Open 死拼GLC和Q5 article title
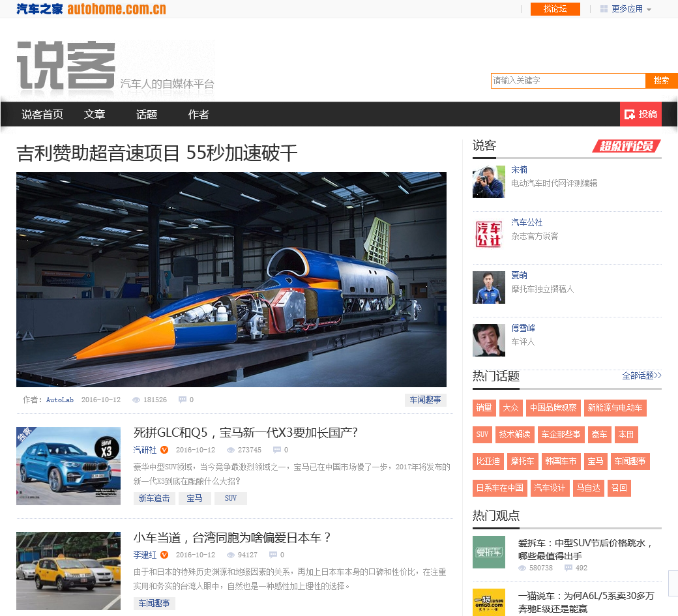The width and height of the screenshot is (678, 616). coord(246,433)
